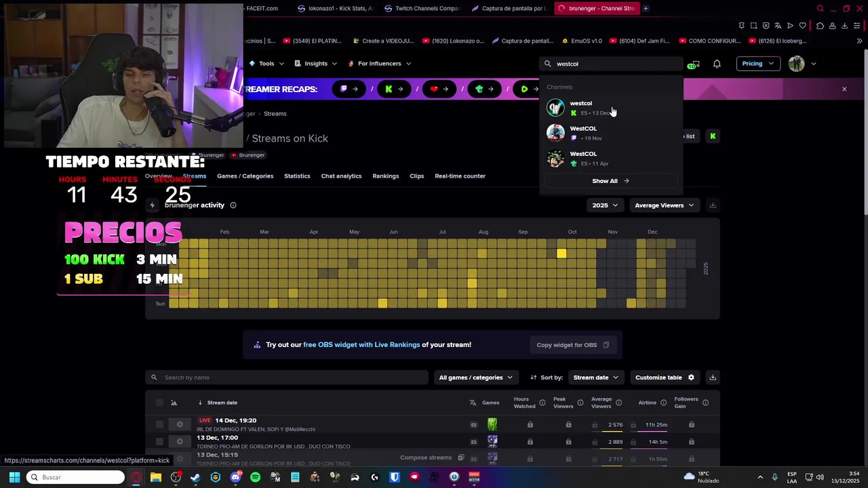Switch to the Chat analytics tab
Viewport: 868px width, 488px height.
341,176
